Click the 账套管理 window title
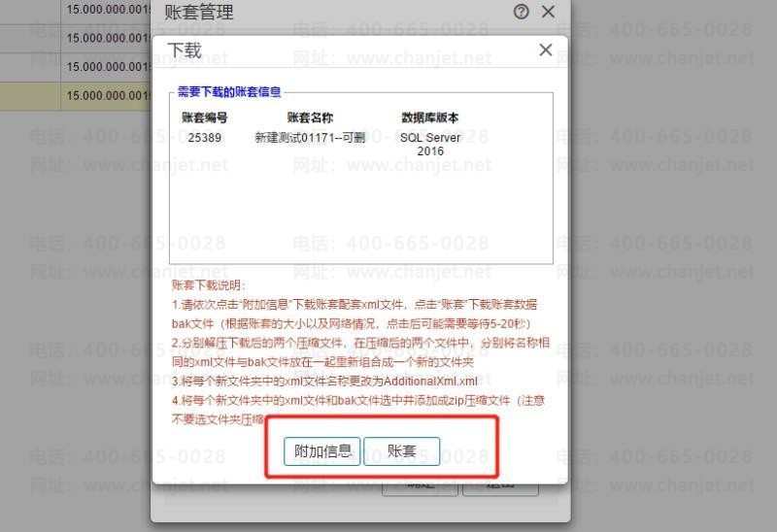 [199, 12]
